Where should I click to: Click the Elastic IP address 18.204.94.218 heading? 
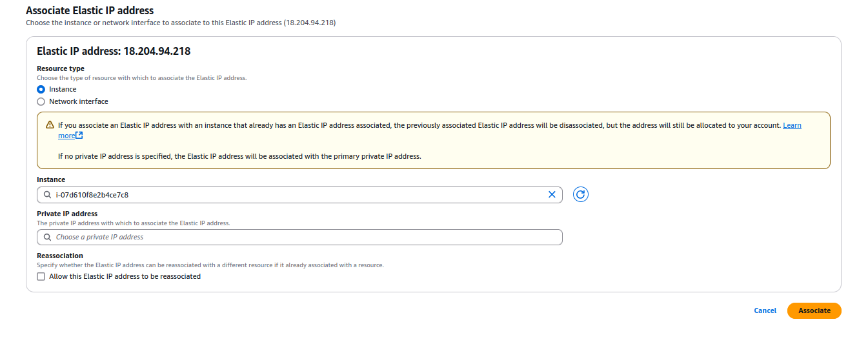click(114, 52)
